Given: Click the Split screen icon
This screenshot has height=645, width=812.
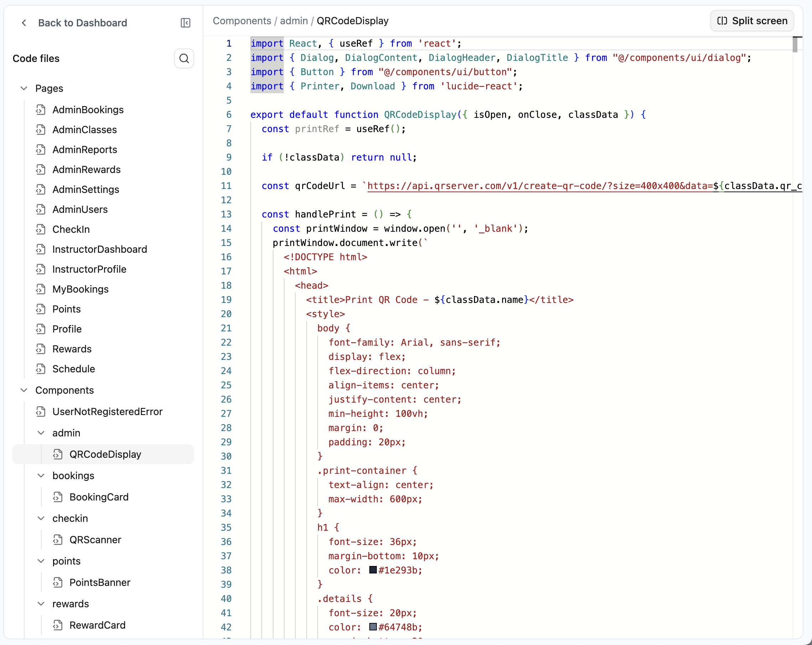Looking at the screenshot, I should (723, 21).
